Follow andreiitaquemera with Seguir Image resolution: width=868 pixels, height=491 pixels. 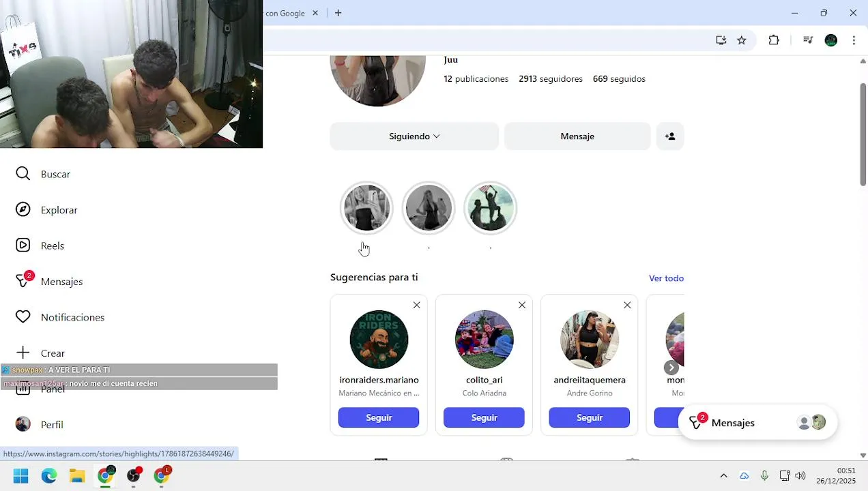tap(590, 417)
